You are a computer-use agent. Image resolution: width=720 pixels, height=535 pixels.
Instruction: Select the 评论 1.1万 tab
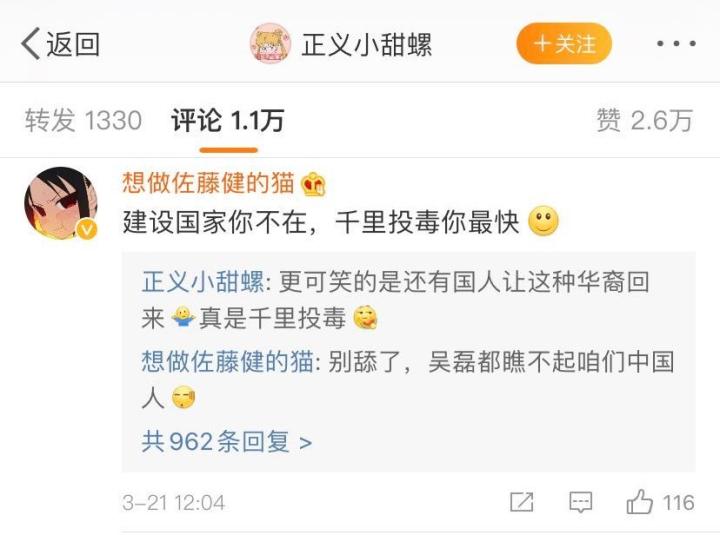tap(228, 120)
